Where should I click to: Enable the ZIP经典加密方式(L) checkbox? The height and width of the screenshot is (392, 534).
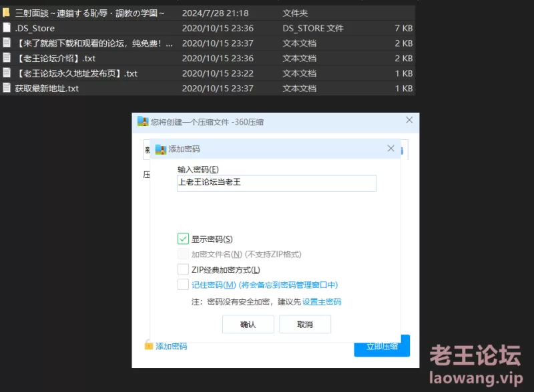tap(183, 269)
